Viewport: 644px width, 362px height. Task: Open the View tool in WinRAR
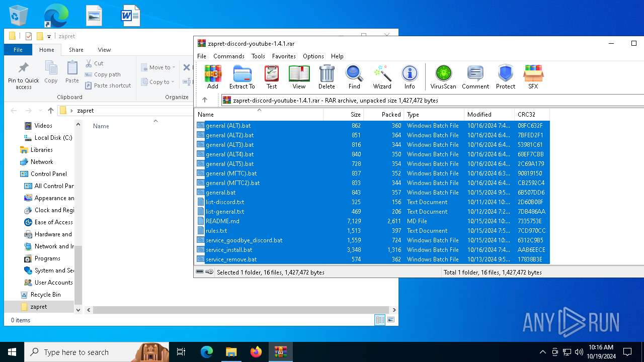click(299, 77)
